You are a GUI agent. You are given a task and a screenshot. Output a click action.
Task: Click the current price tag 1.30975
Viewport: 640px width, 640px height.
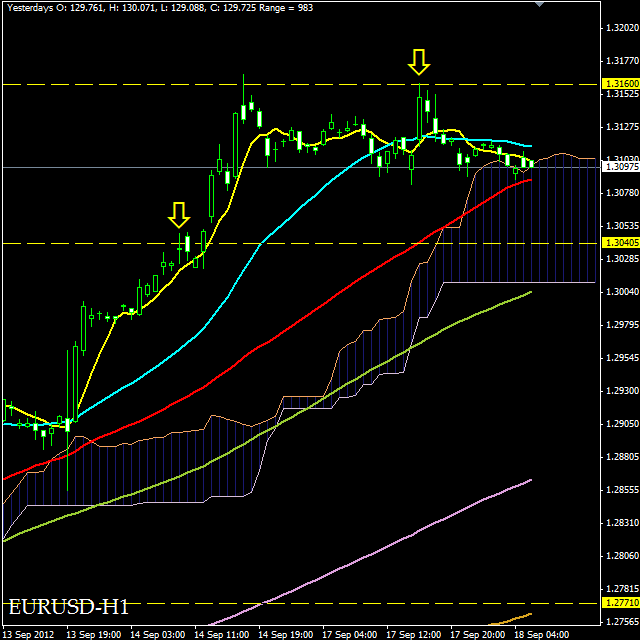[620, 167]
